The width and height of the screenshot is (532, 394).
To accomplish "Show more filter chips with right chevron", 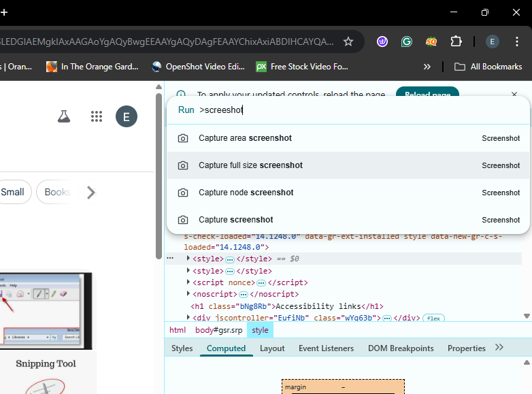I will [91, 192].
